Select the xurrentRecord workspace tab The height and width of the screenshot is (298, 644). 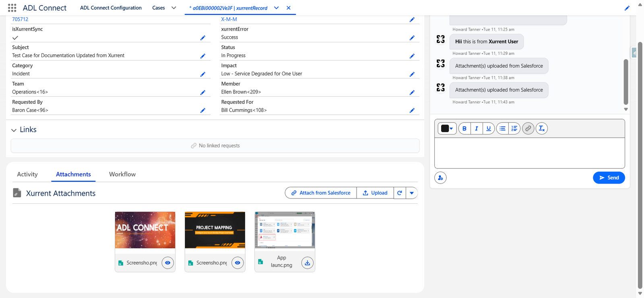click(x=228, y=8)
